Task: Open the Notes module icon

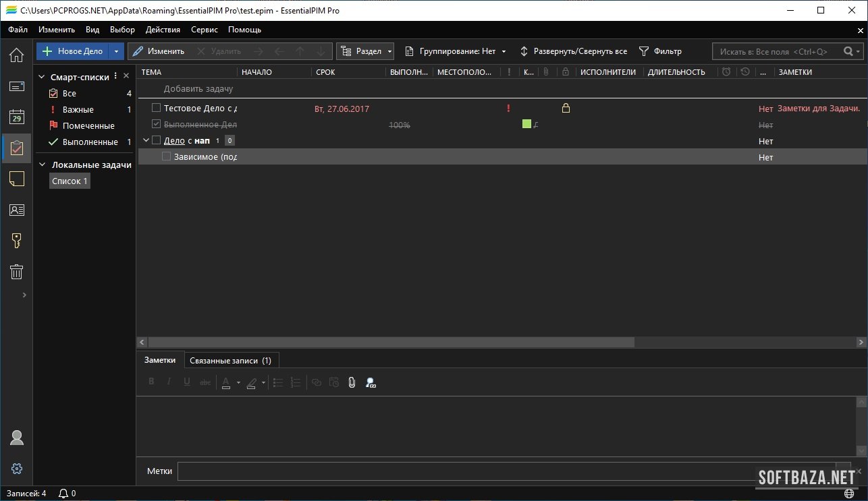Action: [16, 179]
